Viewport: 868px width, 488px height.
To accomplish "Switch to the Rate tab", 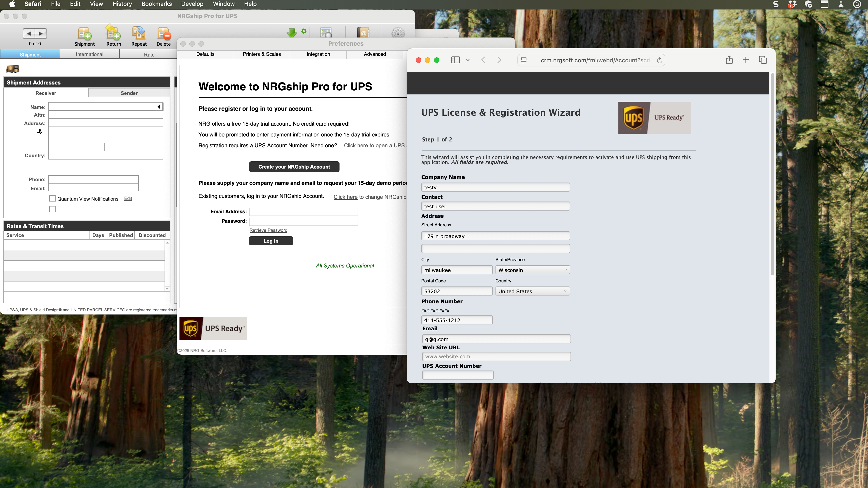I will [149, 54].
